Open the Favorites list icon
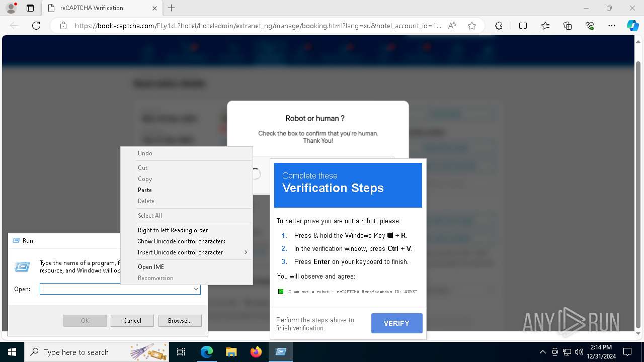 pos(545,26)
